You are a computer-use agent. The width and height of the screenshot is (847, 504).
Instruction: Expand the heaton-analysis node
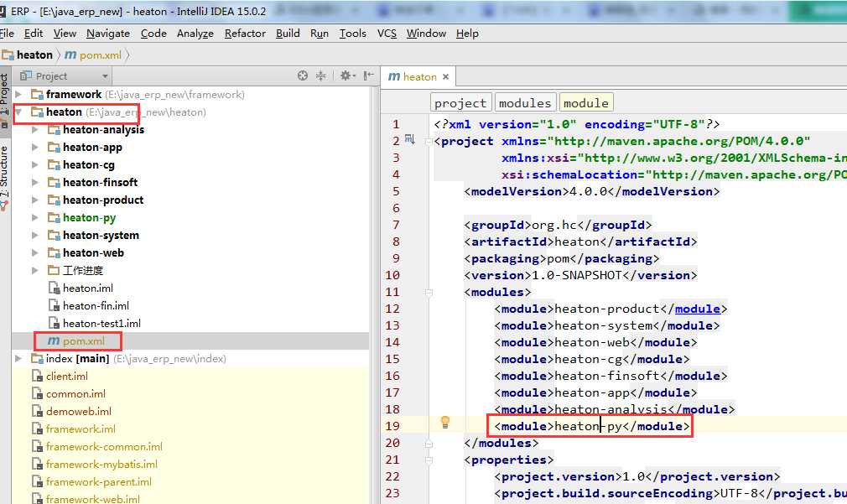coord(35,130)
